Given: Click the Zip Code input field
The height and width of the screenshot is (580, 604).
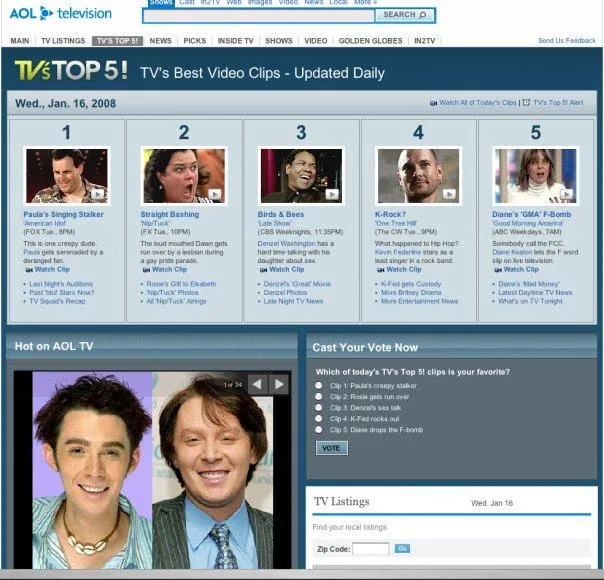Looking at the screenshot, I should pos(371,548).
